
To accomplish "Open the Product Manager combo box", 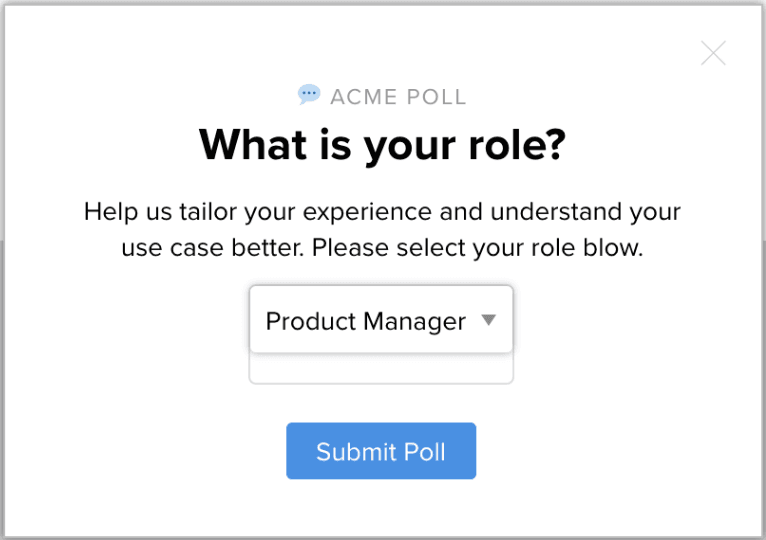I will pyautogui.click(x=381, y=320).
